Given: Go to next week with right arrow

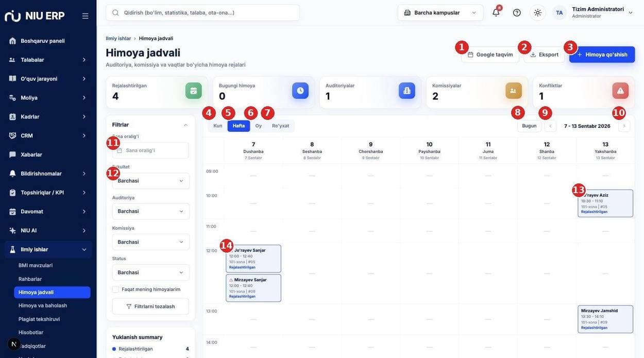Looking at the screenshot, I should click(x=624, y=126).
